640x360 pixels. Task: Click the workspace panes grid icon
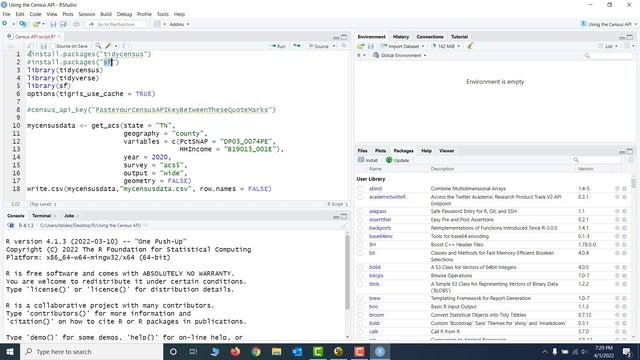coord(157,24)
